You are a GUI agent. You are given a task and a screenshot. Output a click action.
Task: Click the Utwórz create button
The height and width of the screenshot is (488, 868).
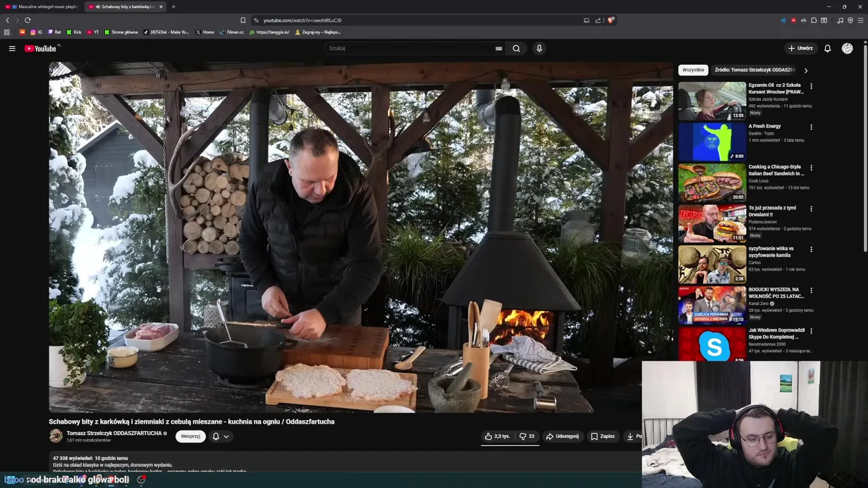[x=800, y=48]
